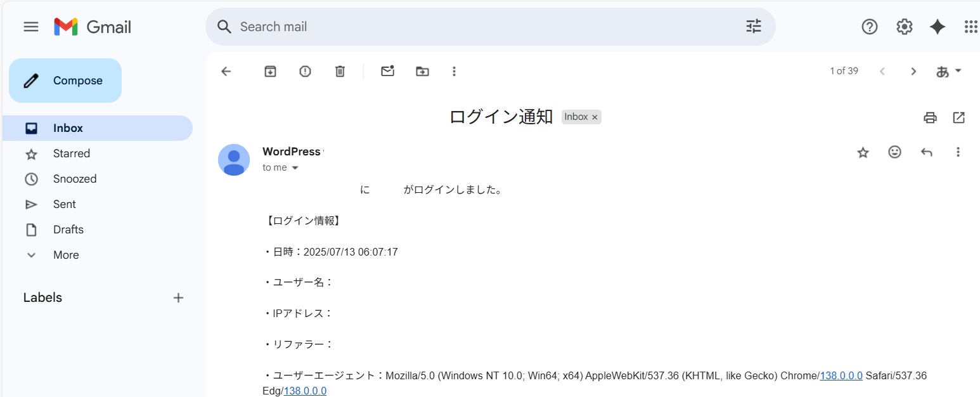Go to older message arrow
Viewport: 980px width, 397px height.
pos(913,71)
